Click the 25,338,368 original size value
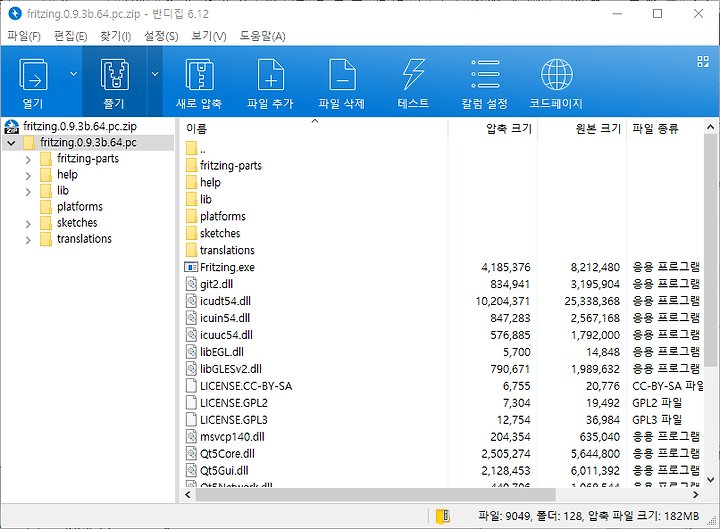Image resolution: width=720 pixels, height=529 pixels. [x=592, y=301]
